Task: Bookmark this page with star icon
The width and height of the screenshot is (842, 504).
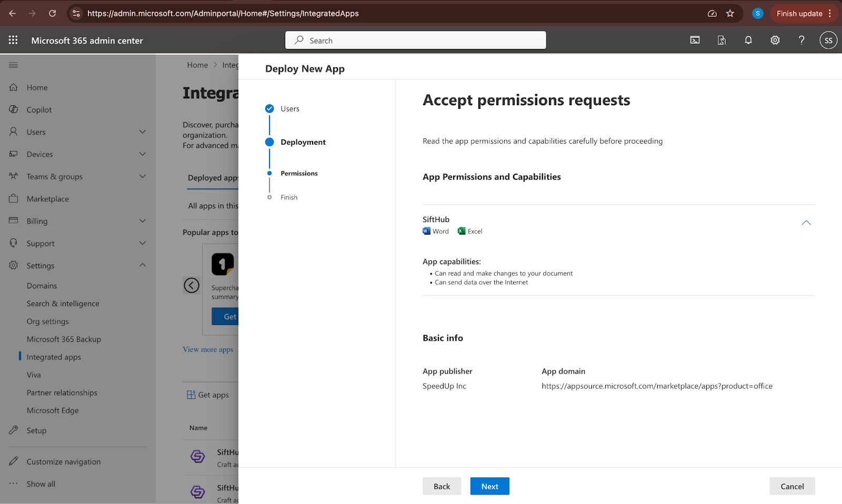Action: (x=730, y=14)
